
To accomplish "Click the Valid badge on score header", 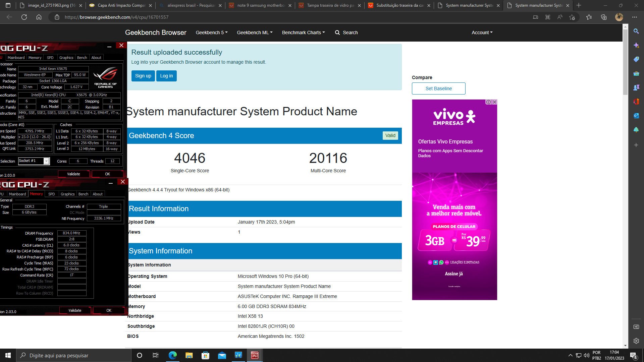I will [390, 135].
